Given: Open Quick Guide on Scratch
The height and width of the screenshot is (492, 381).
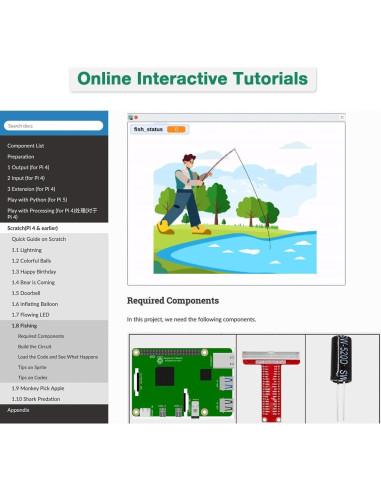Looking at the screenshot, I should (x=39, y=239).
